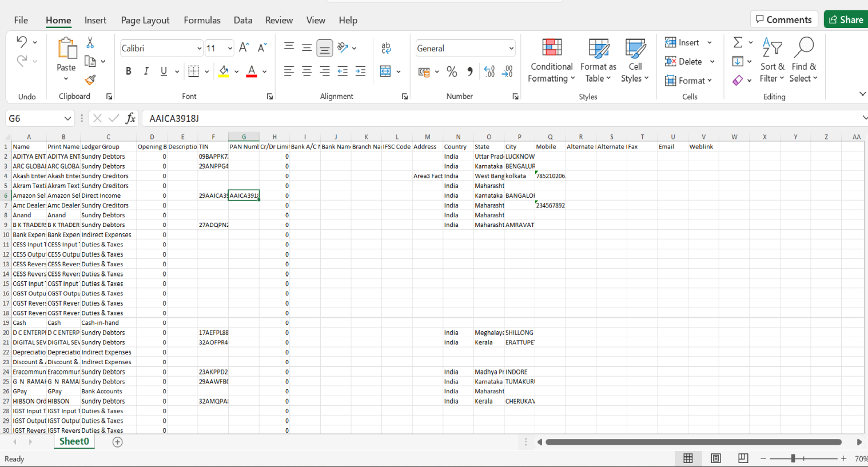Apply Fill Color bucket icon

224,71
